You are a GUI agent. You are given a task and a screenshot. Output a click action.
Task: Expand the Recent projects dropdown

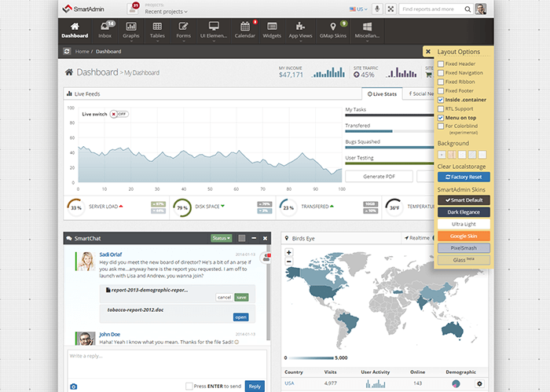(x=167, y=13)
